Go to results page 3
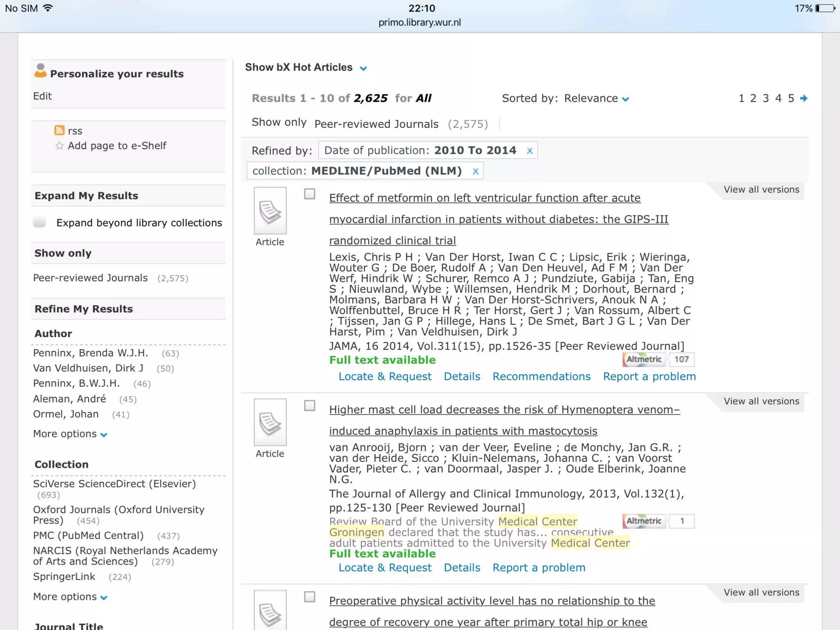Viewport: 840px width, 630px height. pyautogui.click(x=765, y=98)
